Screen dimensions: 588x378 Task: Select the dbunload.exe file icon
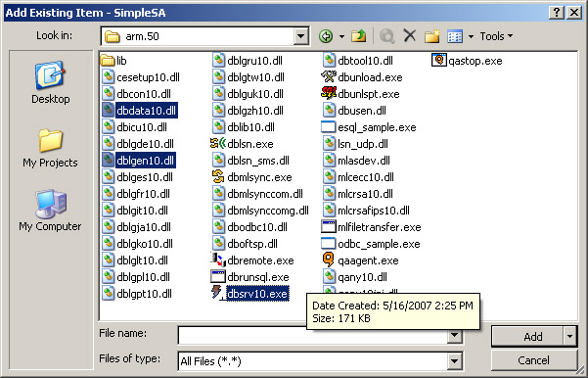coord(329,77)
